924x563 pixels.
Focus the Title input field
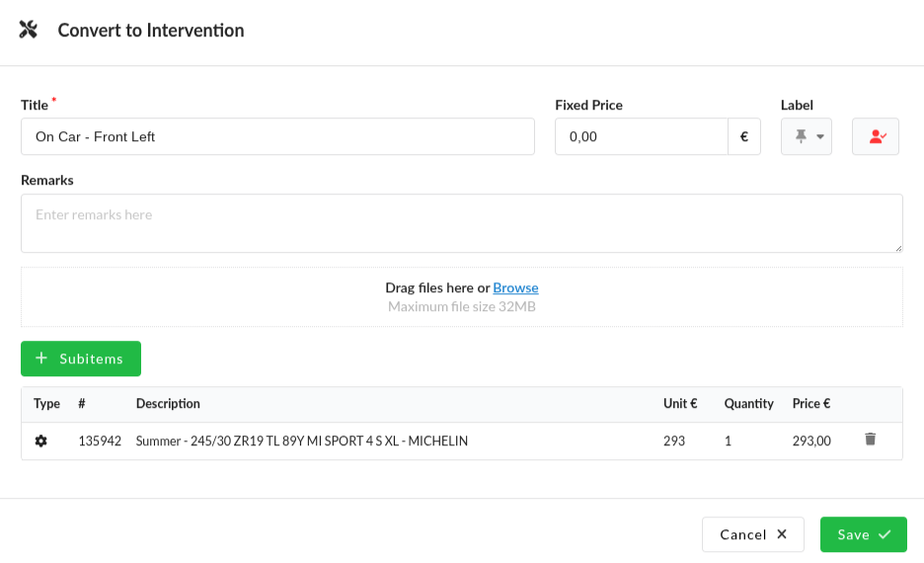277,137
